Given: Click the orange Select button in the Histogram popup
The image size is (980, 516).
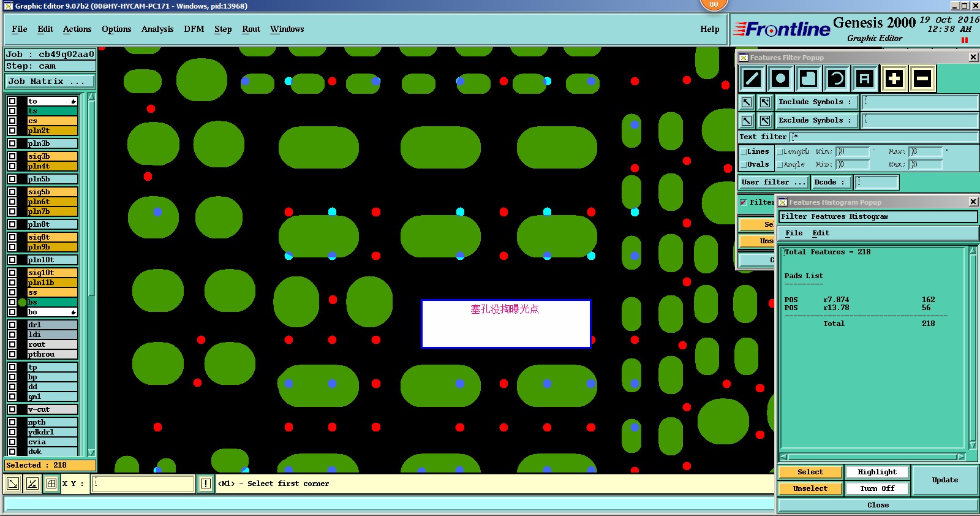Looking at the screenshot, I should (810, 472).
